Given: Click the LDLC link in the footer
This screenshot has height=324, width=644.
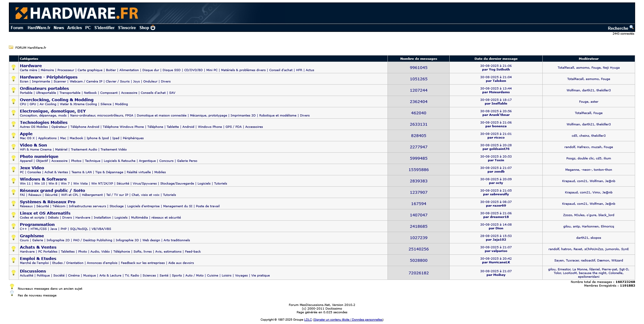Looking at the screenshot, I should coord(308,320).
